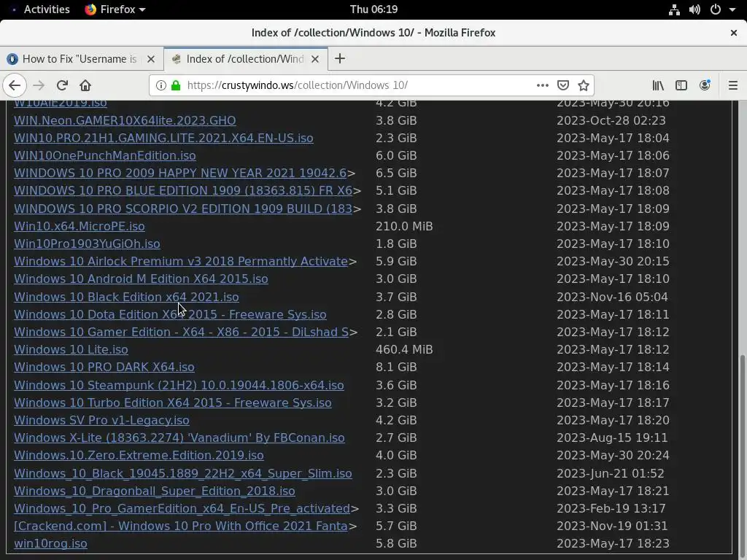Open page actions three-dot menu
The width and height of the screenshot is (747, 560).
[542, 85]
